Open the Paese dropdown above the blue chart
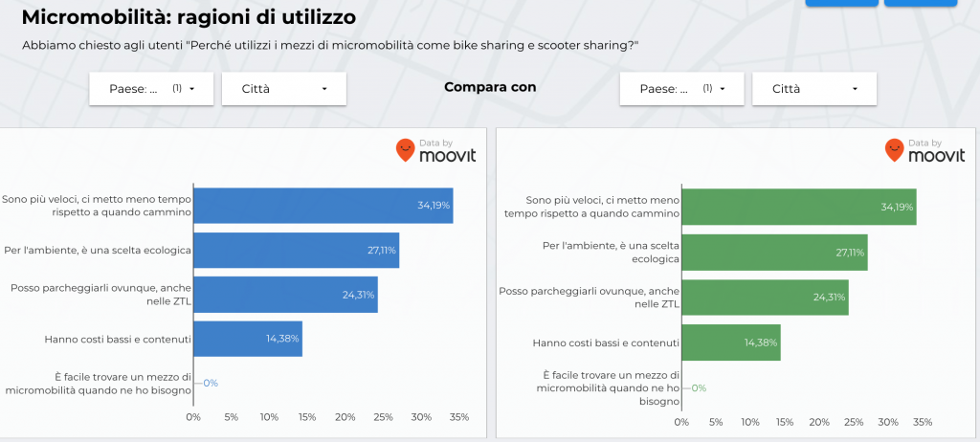980x442 pixels. coord(153,89)
